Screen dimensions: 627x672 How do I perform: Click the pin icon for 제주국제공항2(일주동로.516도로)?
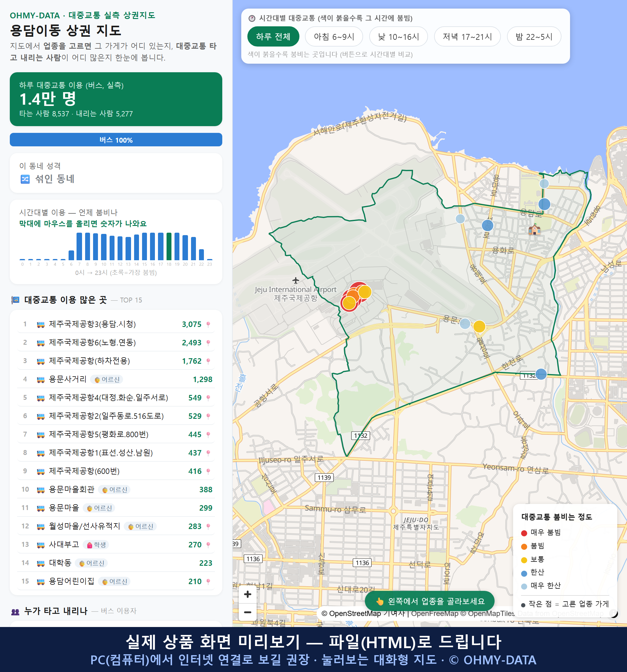pyautogui.click(x=208, y=416)
